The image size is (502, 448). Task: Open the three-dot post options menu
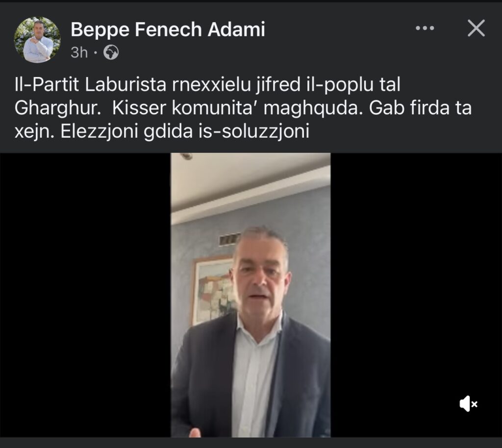tap(425, 28)
